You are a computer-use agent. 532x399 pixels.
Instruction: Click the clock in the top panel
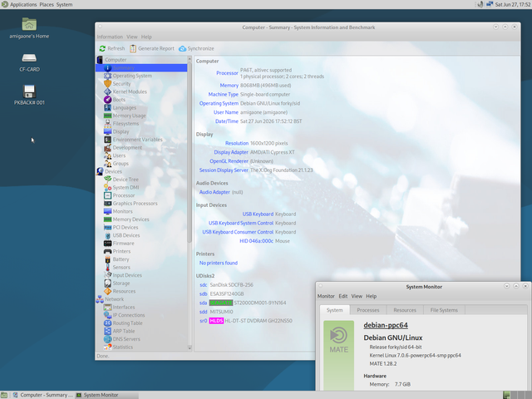coord(512,4)
